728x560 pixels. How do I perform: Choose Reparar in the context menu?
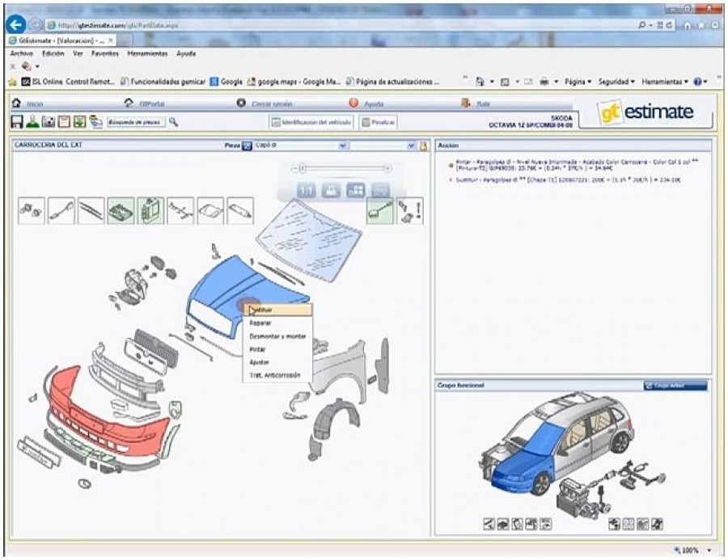(x=277, y=323)
